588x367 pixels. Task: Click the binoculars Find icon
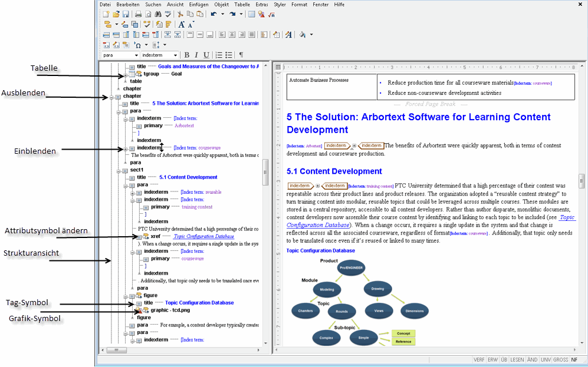158,14
